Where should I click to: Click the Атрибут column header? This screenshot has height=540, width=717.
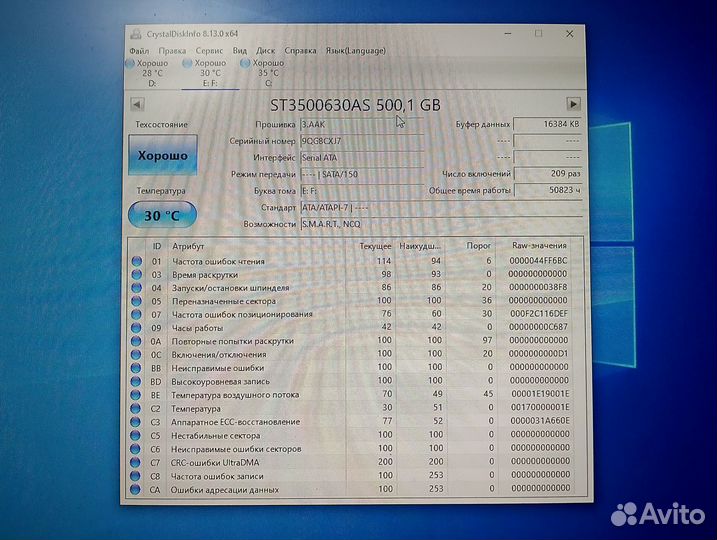click(188, 246)
